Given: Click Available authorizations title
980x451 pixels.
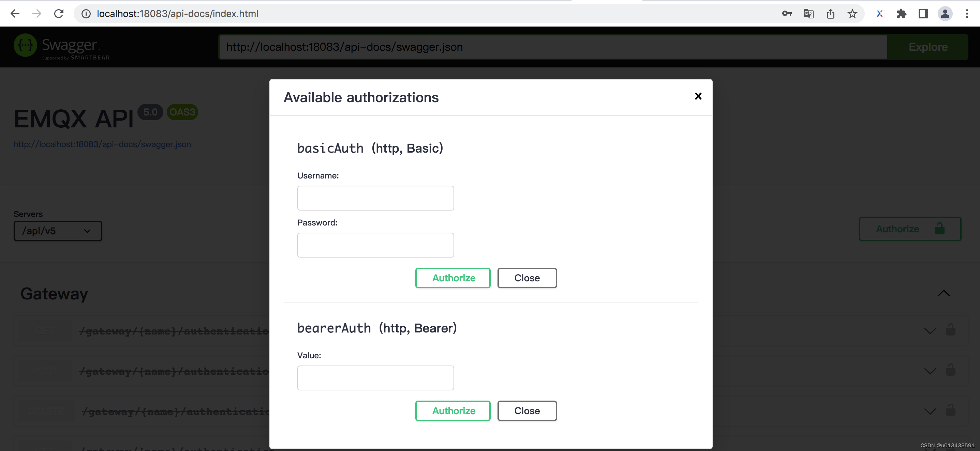Looking at the screenshot, I should 361,98.
